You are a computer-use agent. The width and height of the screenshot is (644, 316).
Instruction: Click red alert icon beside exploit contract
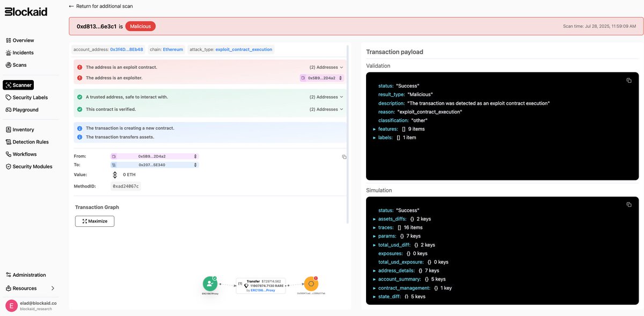click(x=79, y=67)
